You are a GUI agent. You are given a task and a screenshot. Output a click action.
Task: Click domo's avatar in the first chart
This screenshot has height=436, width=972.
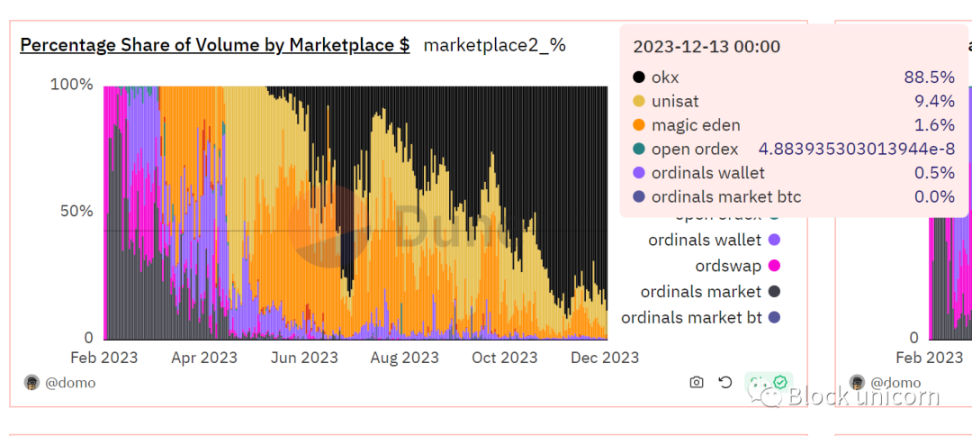click(32, 382)
